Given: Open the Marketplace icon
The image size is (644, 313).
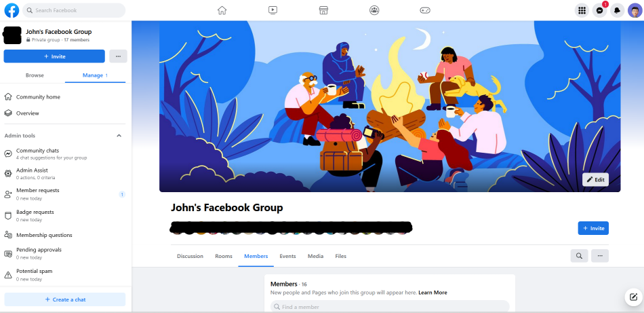Looking at the screenshot, I should point(323,10).
